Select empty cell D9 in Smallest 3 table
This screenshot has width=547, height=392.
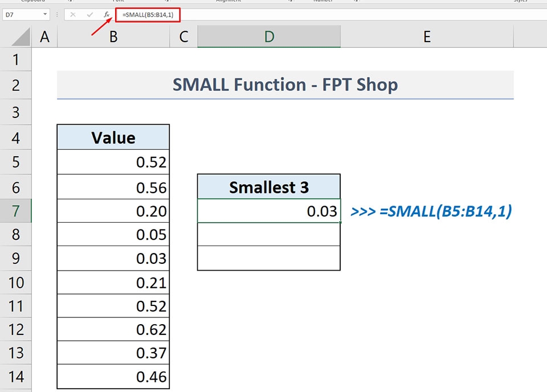(269, 258)
